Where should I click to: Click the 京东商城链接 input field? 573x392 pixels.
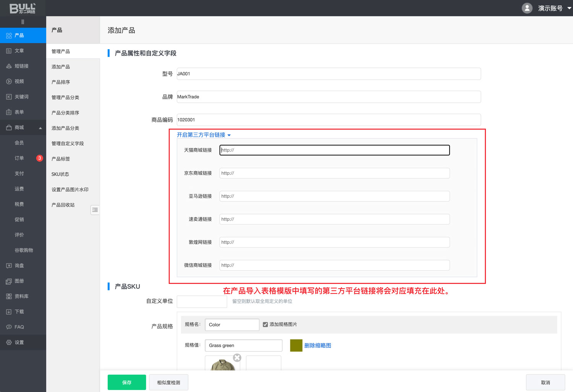click(334, 173)
